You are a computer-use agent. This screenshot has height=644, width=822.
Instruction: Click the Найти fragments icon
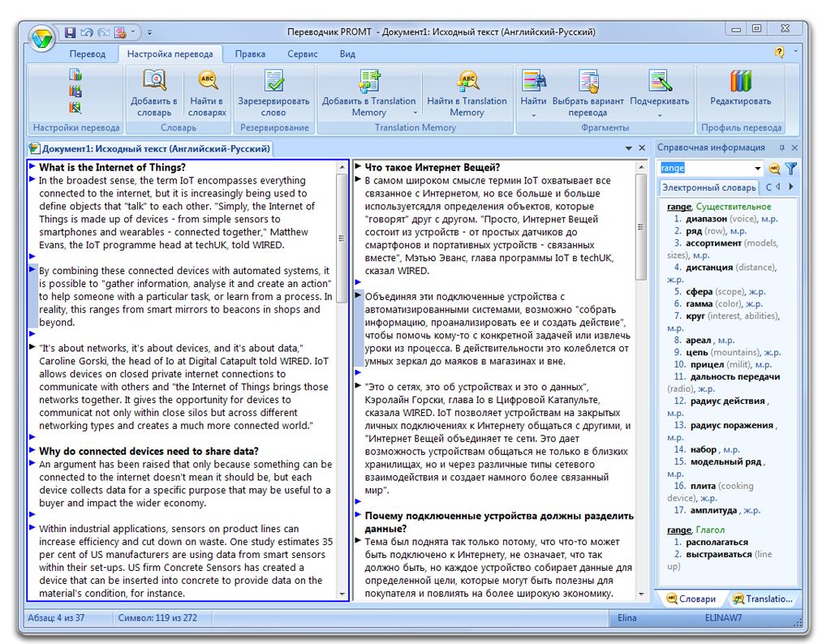click(533, 82)
